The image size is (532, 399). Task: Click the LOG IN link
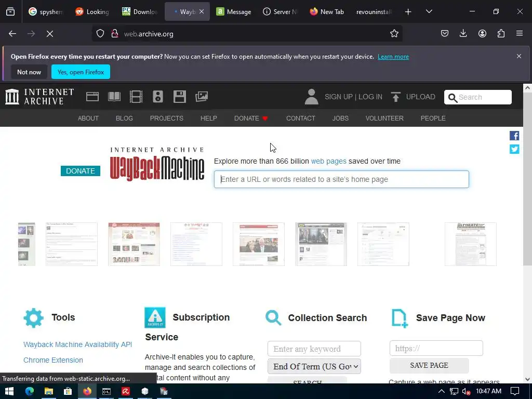[370, 97]
